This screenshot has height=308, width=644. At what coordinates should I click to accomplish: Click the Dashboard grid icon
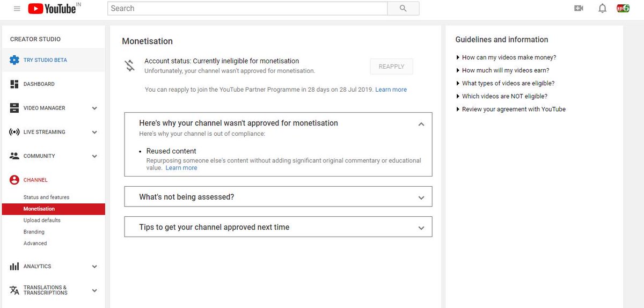(x=14, y=84)
